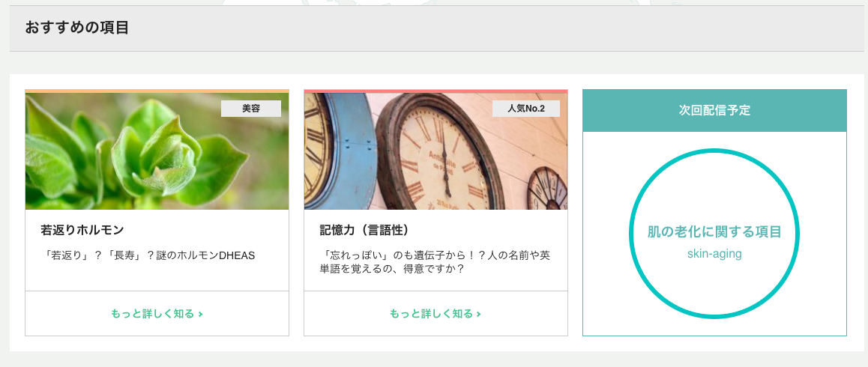Click the DHEAS hormone description text
Image resolution: width=868 pixels, height=367 pixels.
148,255
